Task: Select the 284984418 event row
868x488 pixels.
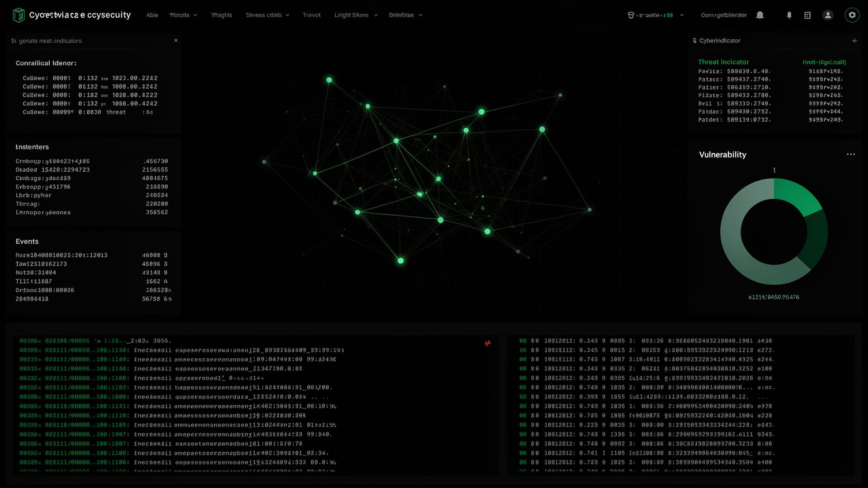Action: coord(93,299)
